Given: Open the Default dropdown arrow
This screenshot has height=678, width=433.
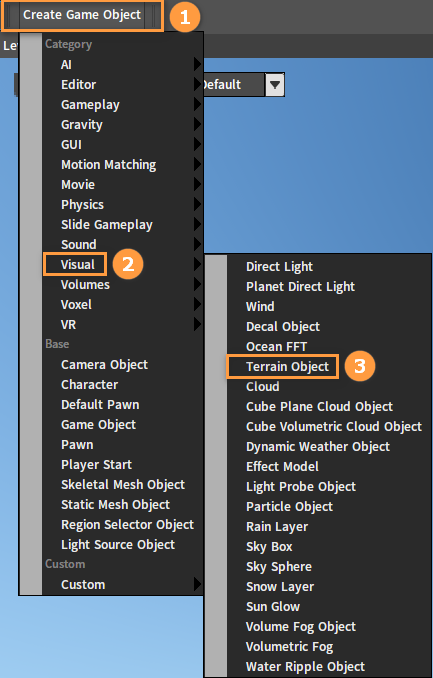Looking at the screenshot, I should [275, 84].
